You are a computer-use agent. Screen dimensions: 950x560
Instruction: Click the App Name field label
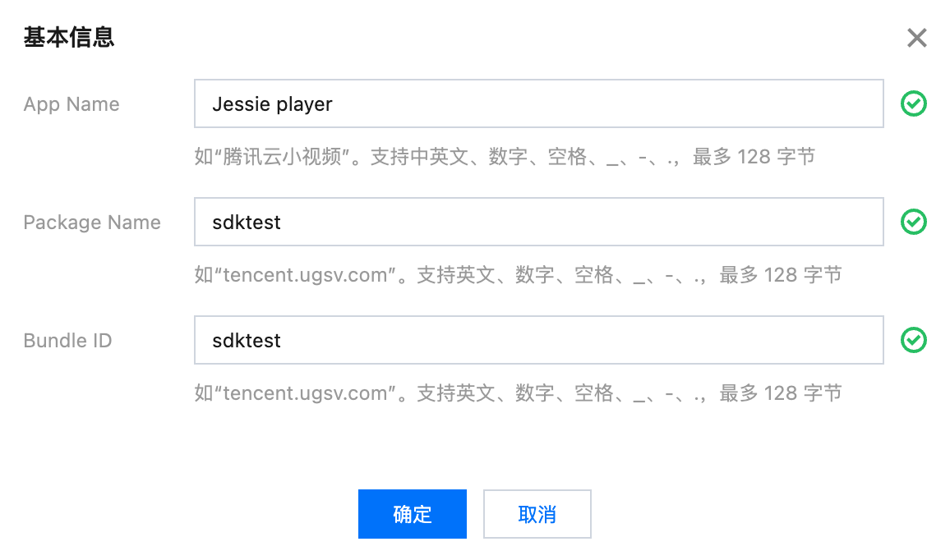(71, 104)
